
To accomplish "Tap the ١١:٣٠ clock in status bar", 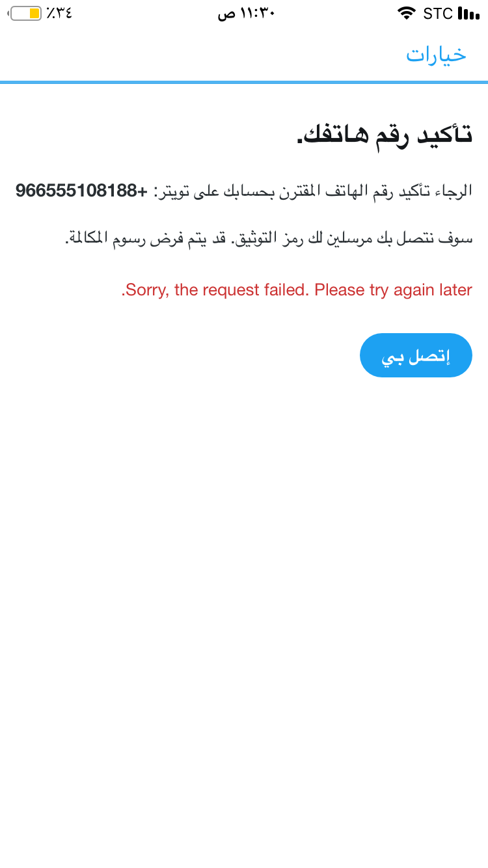I will pyautogui.click(x=257, y=14).
